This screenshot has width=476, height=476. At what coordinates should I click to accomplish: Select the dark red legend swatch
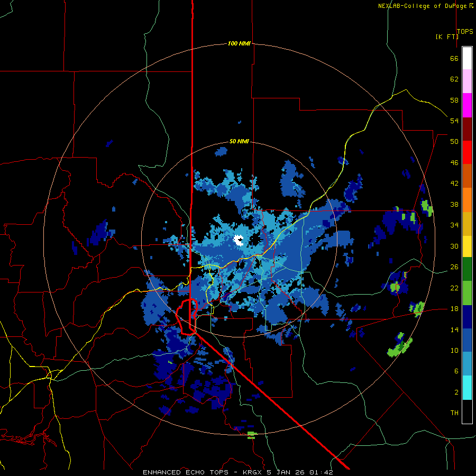(x=467, y=129)
